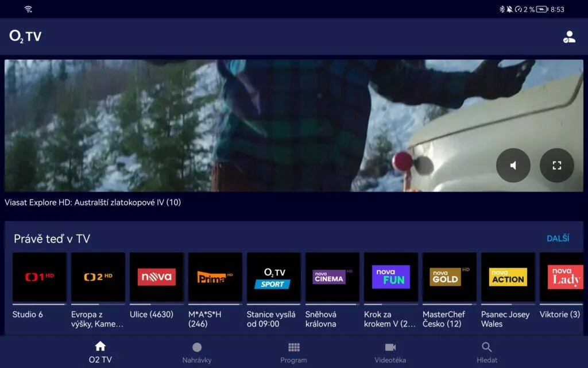Screen dimensions: 588x368
Task: Open the Nova channel tile
Action: (157, 277)
